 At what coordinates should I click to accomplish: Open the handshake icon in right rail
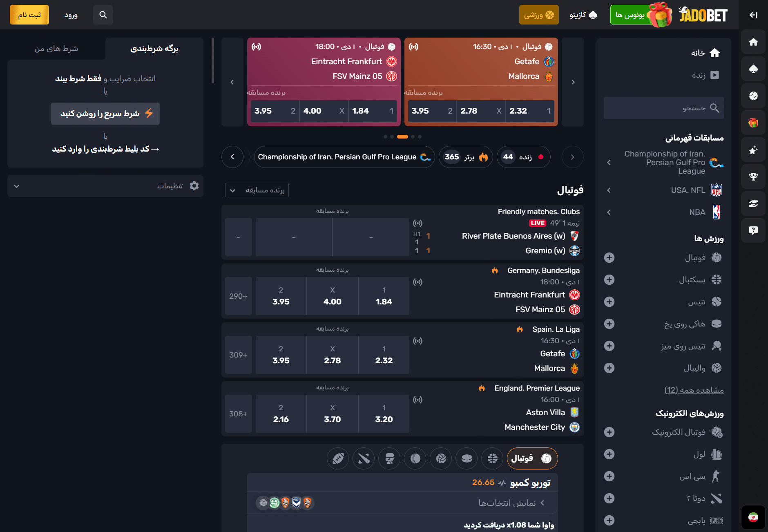[753, 203]
